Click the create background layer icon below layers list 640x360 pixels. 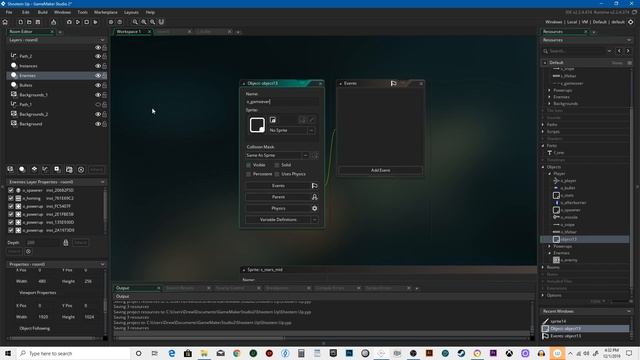(x=10, y=169)
